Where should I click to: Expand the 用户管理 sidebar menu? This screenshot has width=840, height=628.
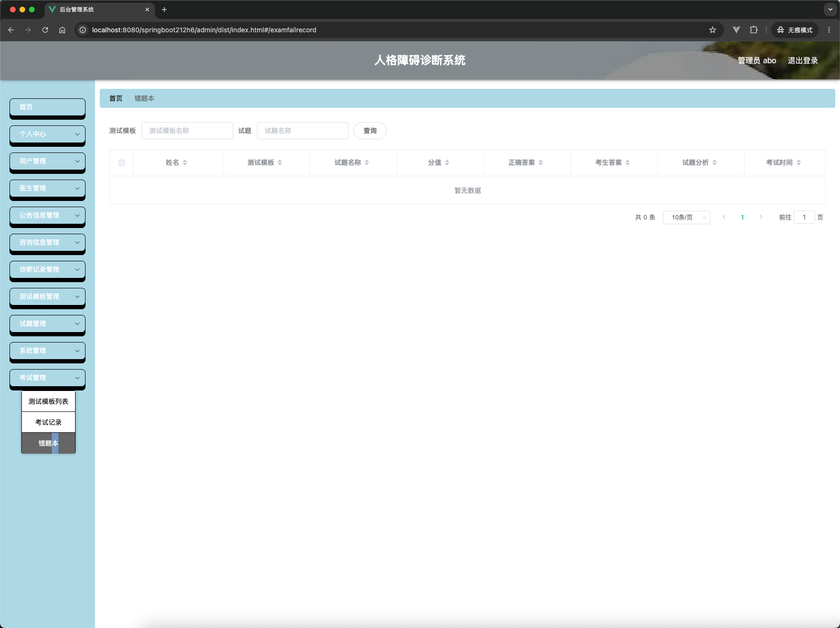click(x=48, y=161)
